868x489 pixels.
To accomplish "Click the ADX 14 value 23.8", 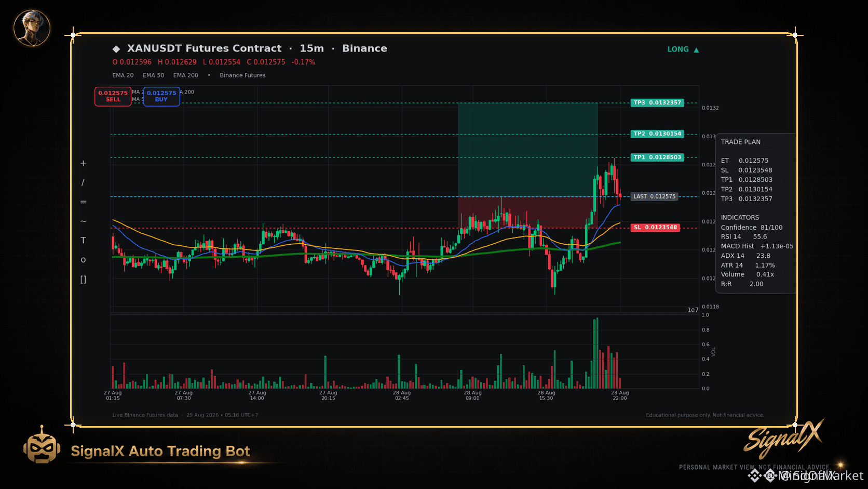I will click(763, 256).
